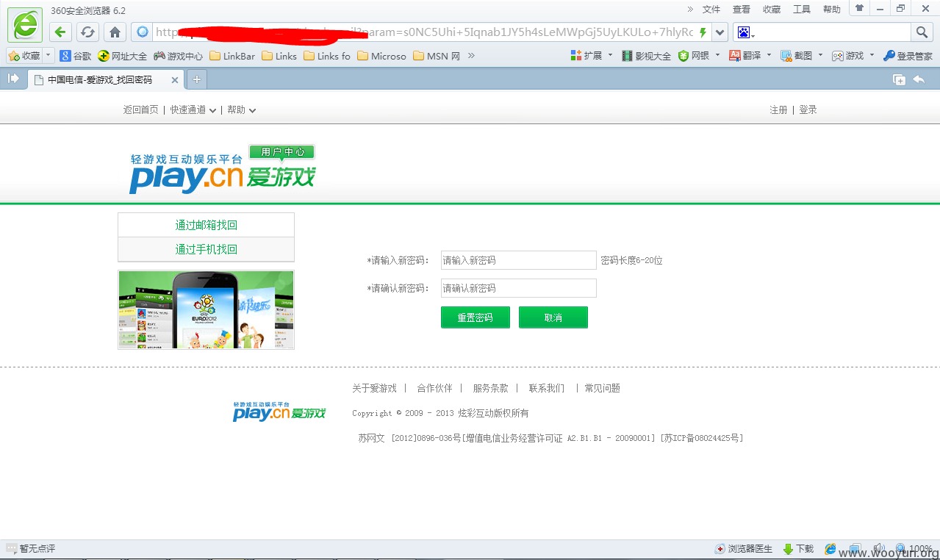The image size is (940, 560).
Task: Open the MSN 网 bookmark folder
Action: (x=437, y=56)
